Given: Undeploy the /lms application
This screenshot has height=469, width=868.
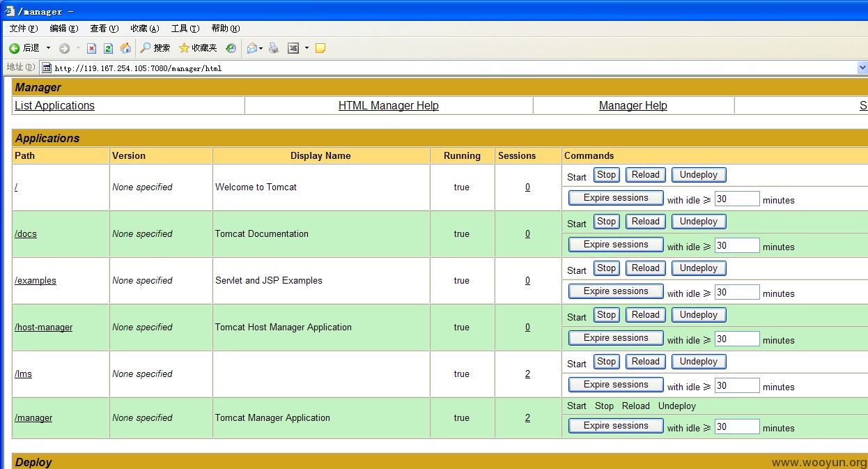Looking at the screenshot, I should (699, 362).
